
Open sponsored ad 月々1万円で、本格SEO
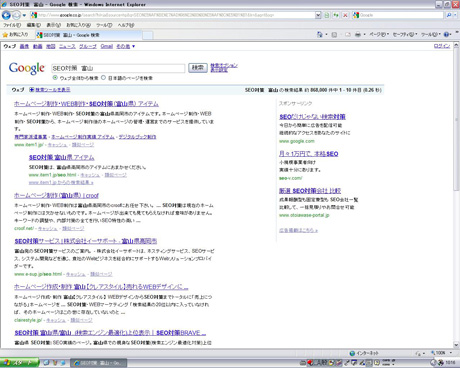click(309, 154)
